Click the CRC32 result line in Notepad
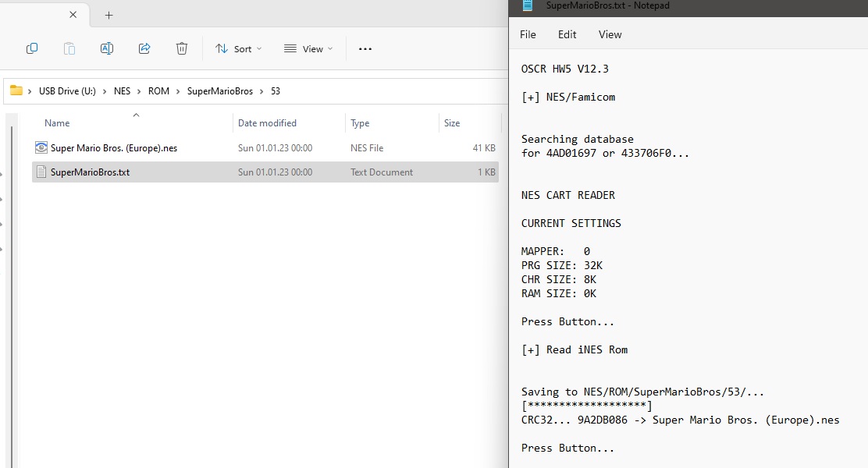The width and height of the screenshot is (868, 468). pos(681,420)
